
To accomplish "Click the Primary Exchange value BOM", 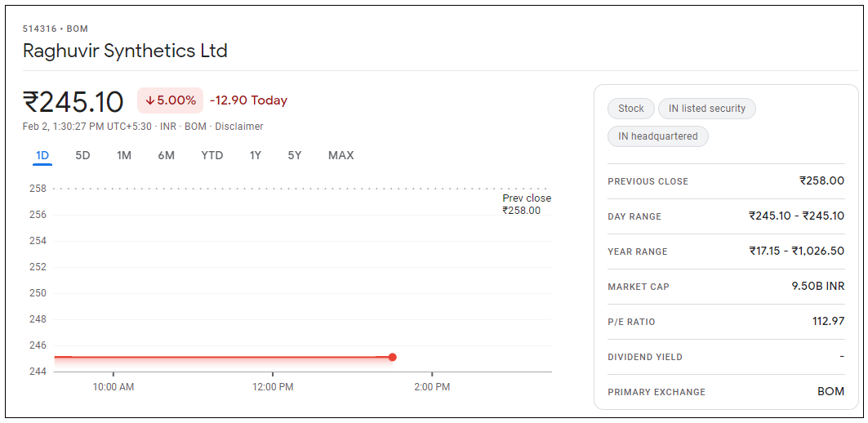I will [x=831, y=391].
